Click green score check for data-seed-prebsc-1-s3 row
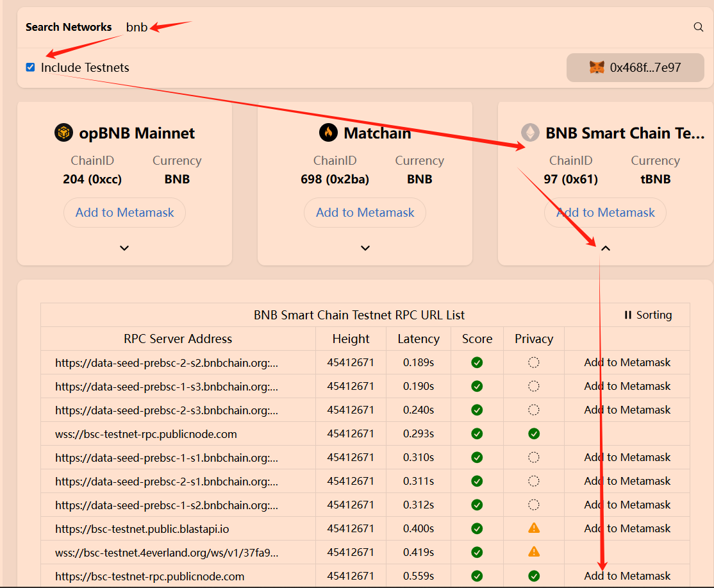Image resolution: width=714 pixels, height=588 pixels. (477, 386)
